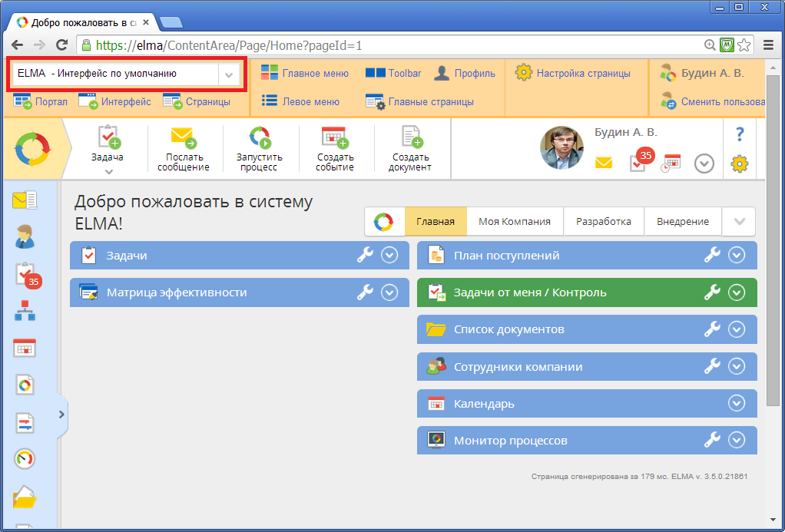Collapse the План поступлений portlet
Viewport: 785px width, 532px height.
[x=737, y=255]
